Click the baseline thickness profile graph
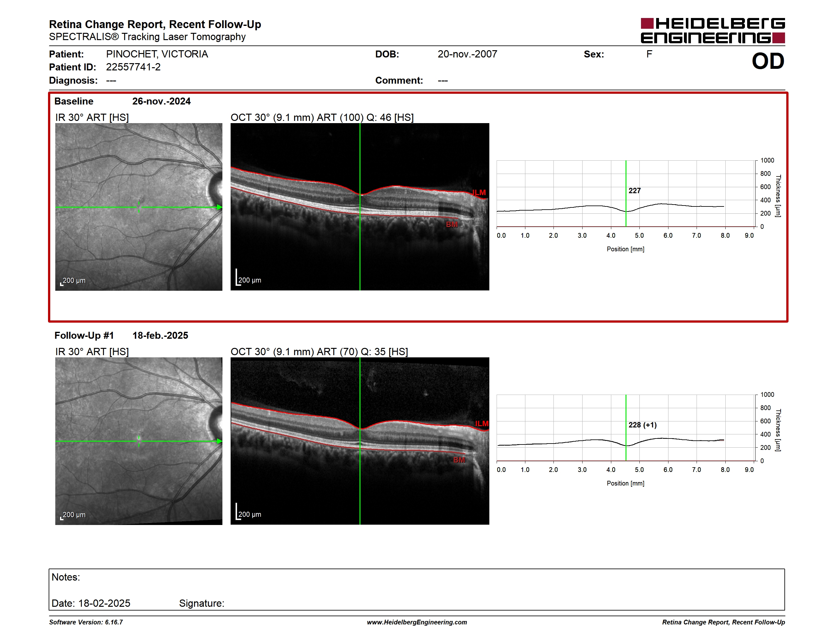Viewport: 834px width, 644px height. click(x=625, y=194)
